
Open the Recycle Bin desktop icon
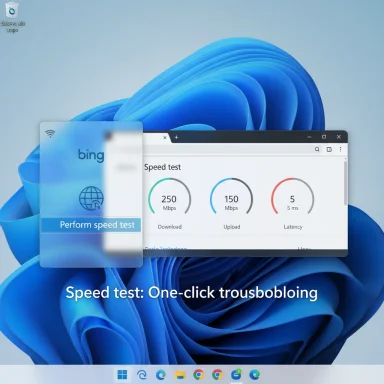12,17
